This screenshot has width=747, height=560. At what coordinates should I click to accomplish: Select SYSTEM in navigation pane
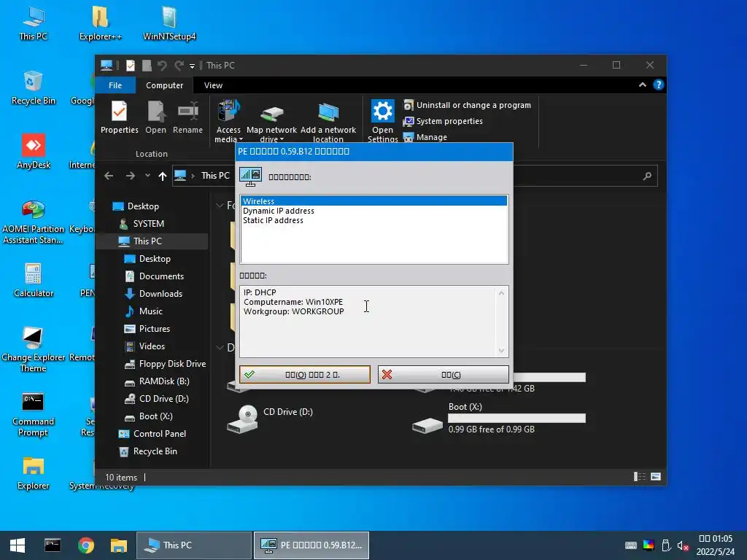point(147,224)
